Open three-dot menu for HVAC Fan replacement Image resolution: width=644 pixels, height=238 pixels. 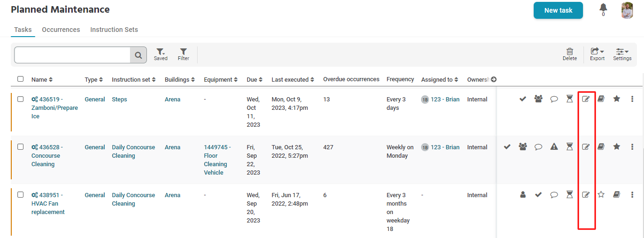point(632,195)
